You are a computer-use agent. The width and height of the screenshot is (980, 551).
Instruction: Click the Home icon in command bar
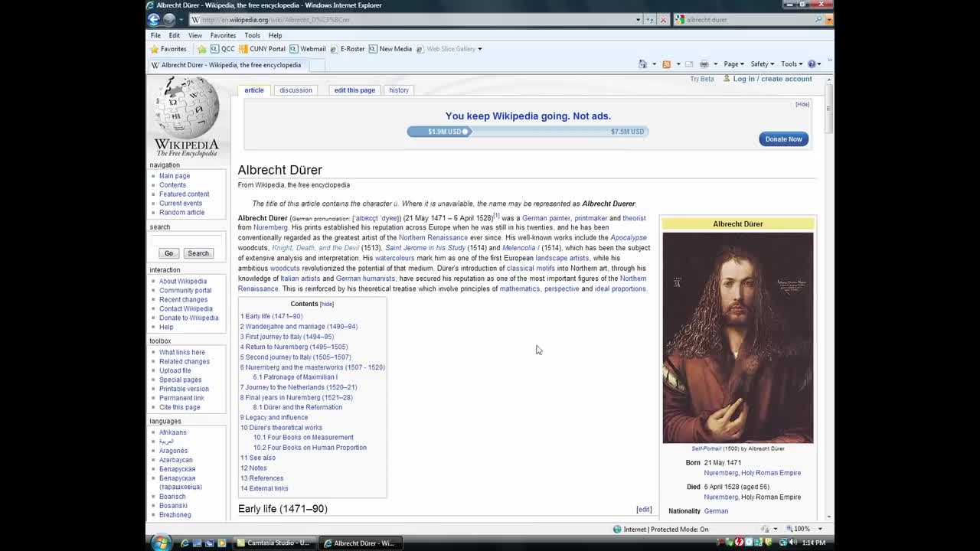(x=643, y=64)
